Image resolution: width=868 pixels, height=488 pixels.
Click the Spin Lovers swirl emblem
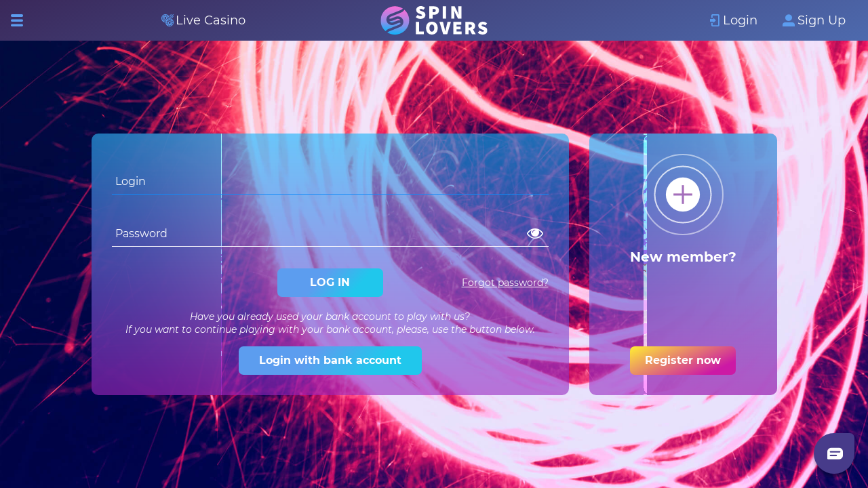(395, 20)
